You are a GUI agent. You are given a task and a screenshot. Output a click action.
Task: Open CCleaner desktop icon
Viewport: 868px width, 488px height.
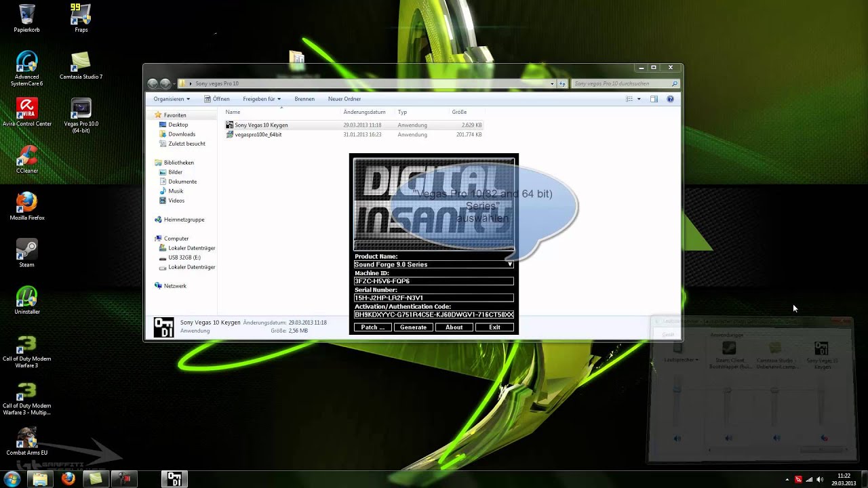(27, 160)
